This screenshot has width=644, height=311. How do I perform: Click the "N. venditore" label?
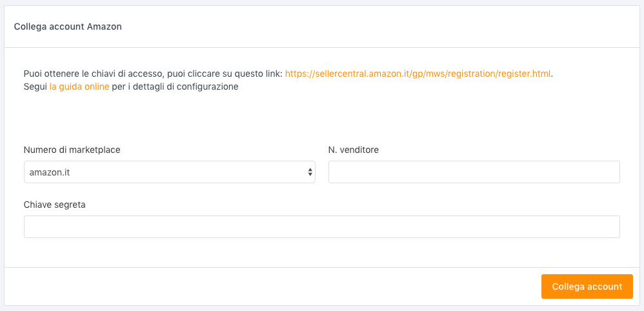click(x=353, y=150)
